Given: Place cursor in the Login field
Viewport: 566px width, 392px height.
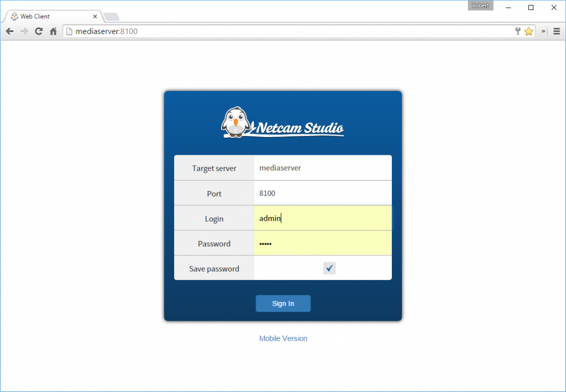Looking at the screenshot, I should pos(323,218).
